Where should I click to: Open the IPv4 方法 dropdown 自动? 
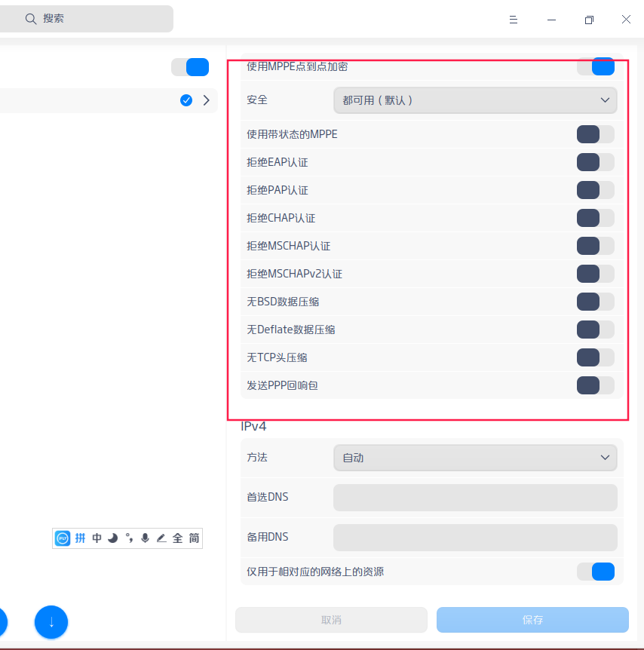pos(475,458)
